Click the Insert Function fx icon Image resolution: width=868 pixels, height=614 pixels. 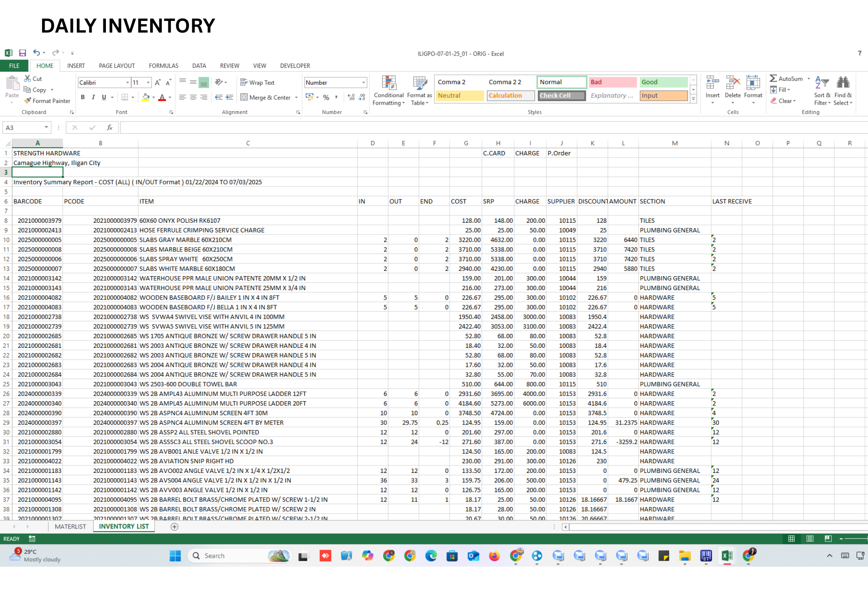109,127
